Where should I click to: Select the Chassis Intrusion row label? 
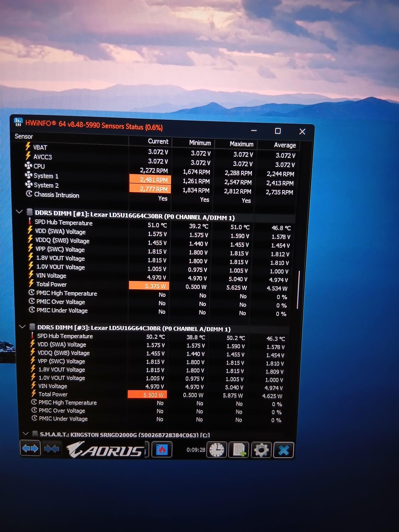(57, 195)
